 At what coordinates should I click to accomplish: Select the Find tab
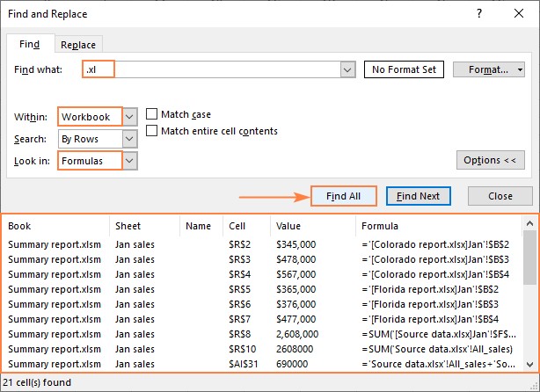[x=30, y=44]
